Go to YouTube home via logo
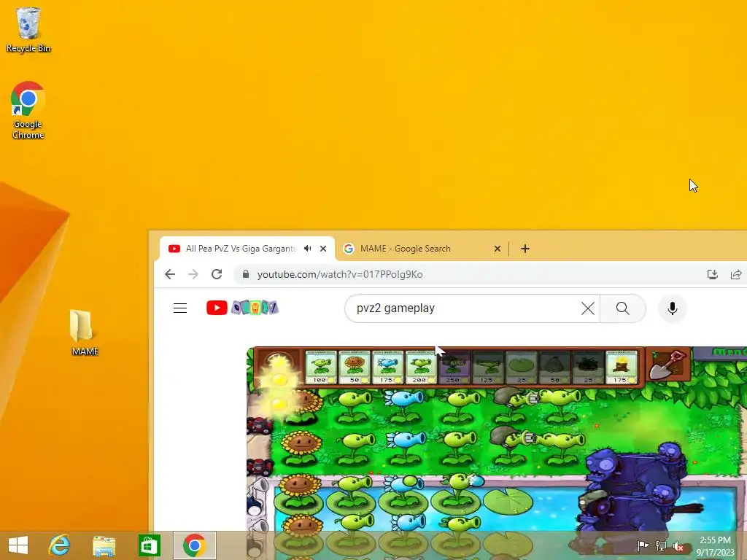 coord(242,308)
